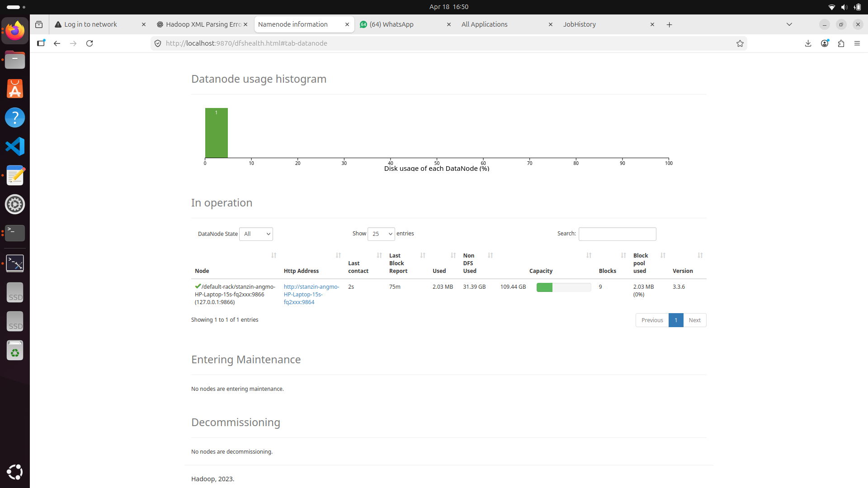Open the stanzin-angmo-HP-Laptop datanode link
This screenshot has width=868, height=488.
[311, 294]
